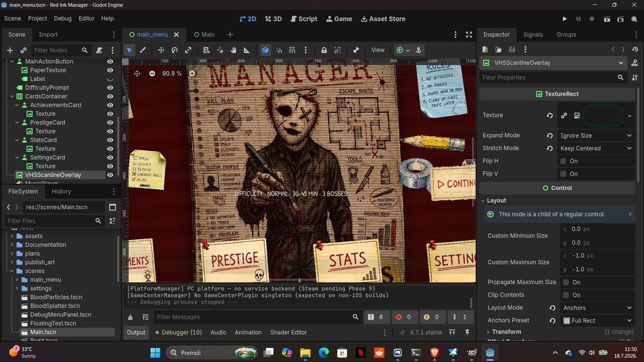Open the object history list in Inspector
Viewport: 644px width, 362px height.
click(634, 49)
